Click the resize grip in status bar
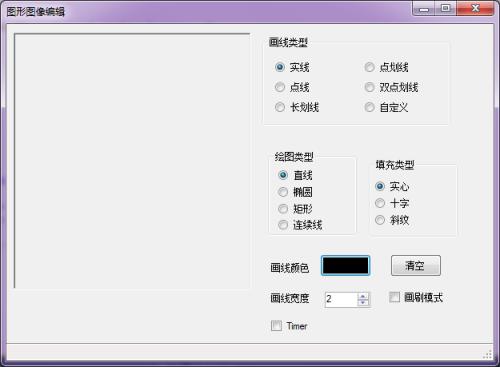Viewport: 500px width, 367px height. pyautogui.click(x=488, y=354)
